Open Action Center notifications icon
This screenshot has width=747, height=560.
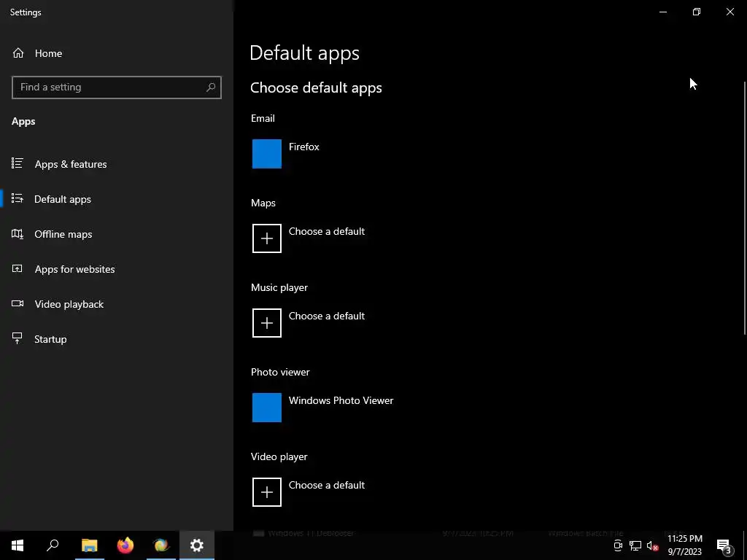pos(724,545)
